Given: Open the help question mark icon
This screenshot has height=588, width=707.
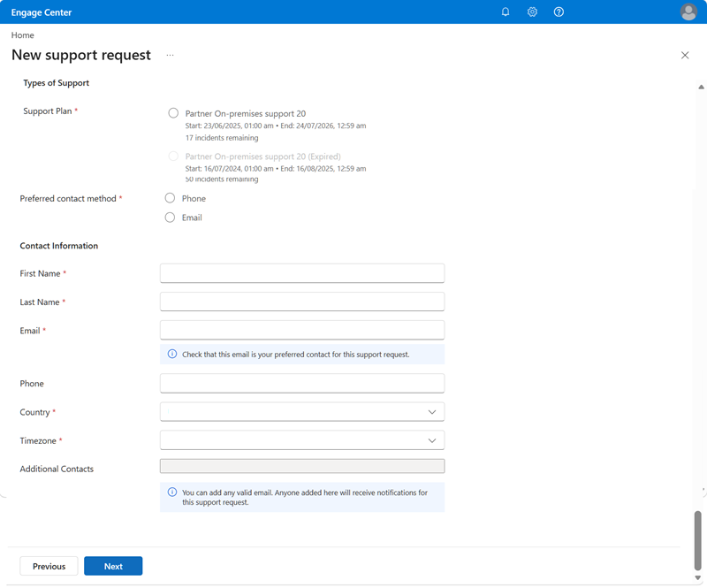Looking at the screenshot, I should (559, 11).
